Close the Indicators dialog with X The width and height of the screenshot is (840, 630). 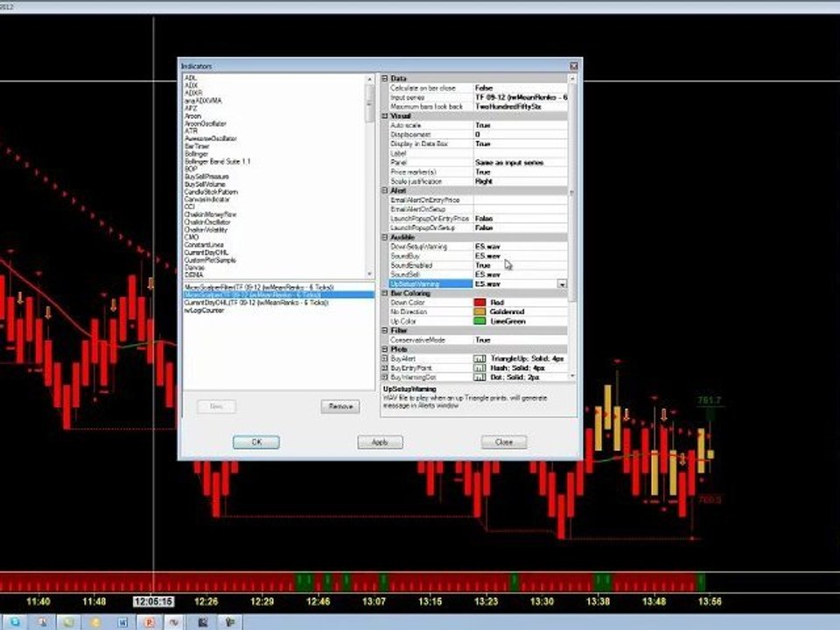[x=574, y=66]
